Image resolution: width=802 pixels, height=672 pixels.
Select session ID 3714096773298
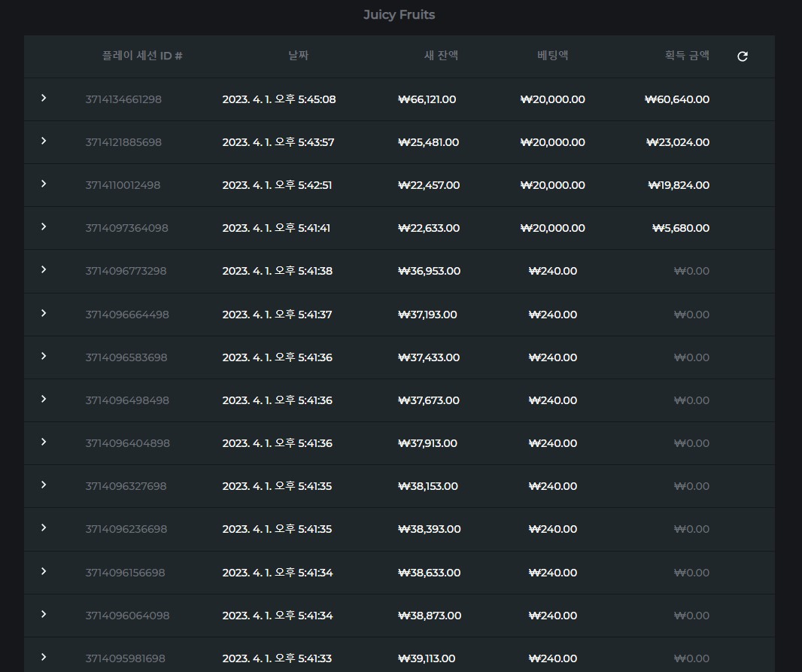point(126,271)
